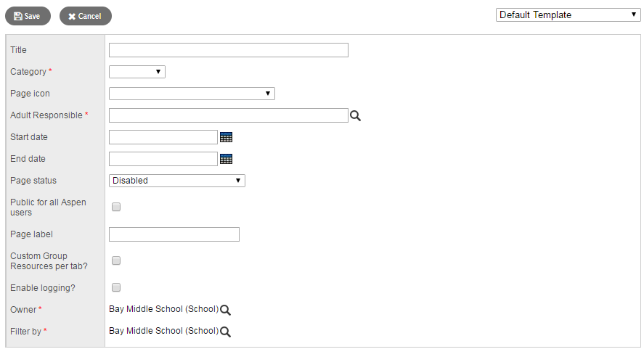Image resolution: width=644 pixels, height=349 pixels.
Task: Toggle Public for all Aspen users checkbox
Action: pos(116,207)
